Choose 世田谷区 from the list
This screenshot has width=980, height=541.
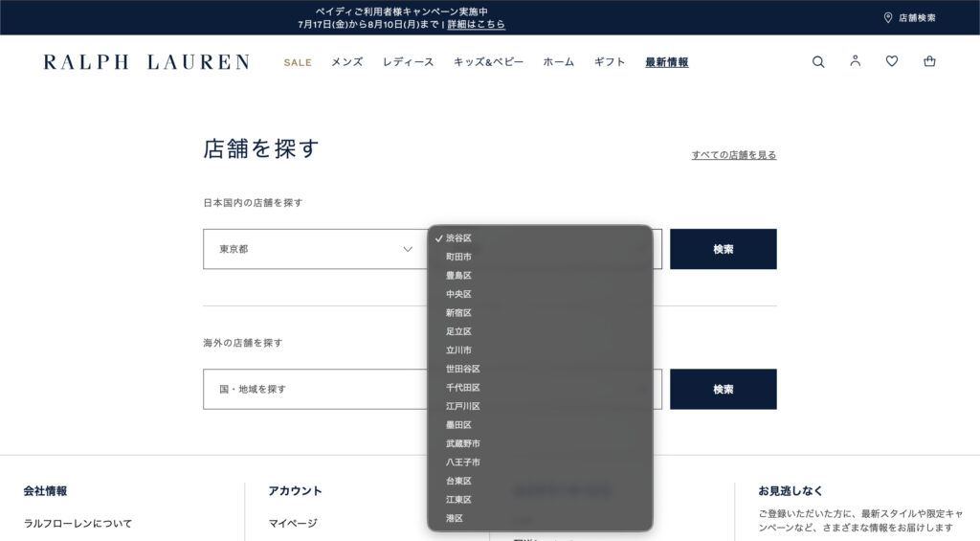pyautogui.click(x=540, y=369)
